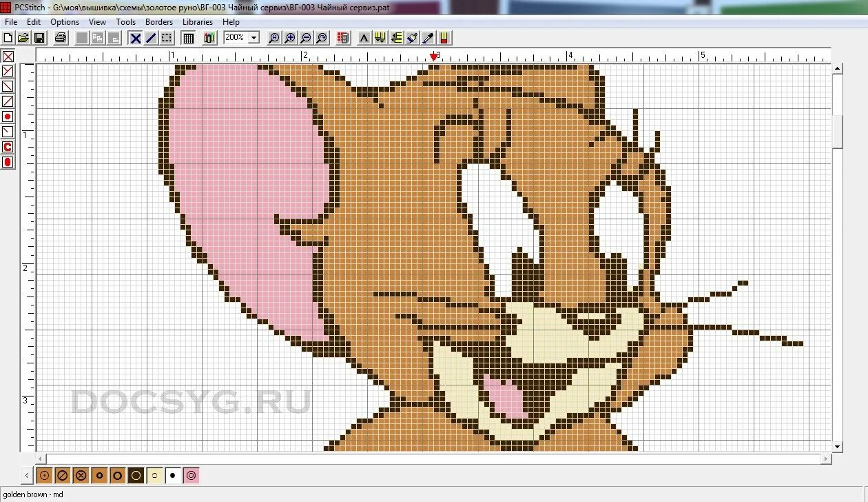Select brown swatch with large bold ring
Screen dimensions: 868x502
tap(118, 475)
